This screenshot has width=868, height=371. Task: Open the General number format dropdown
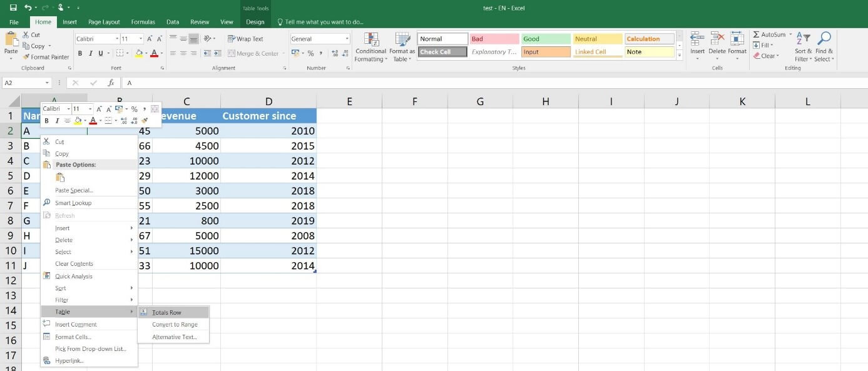(x=347, y=38)
